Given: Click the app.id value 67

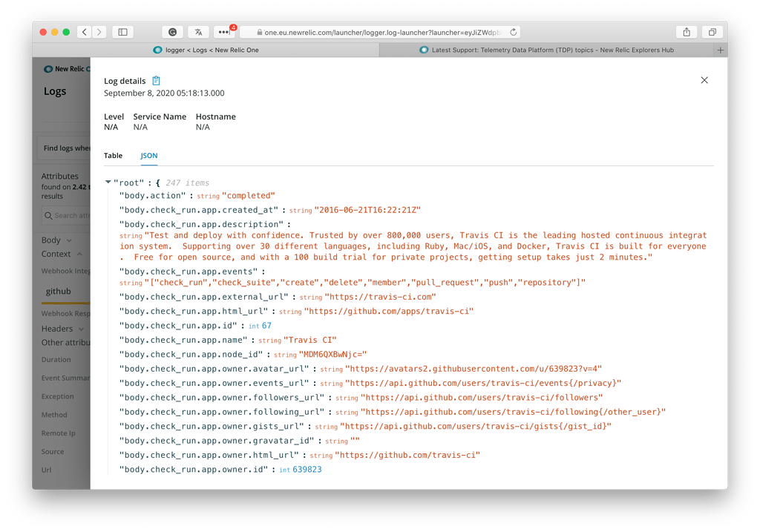Looking at the screenshot, I should pos(266,326).
